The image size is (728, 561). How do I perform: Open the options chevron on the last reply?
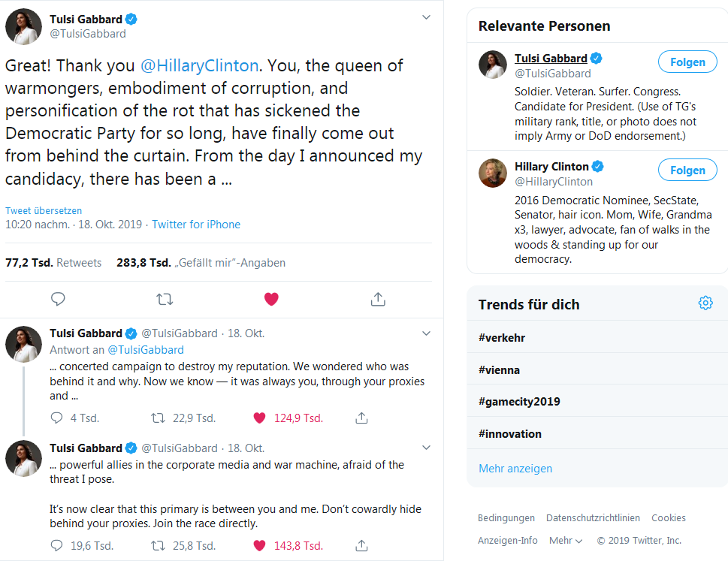pos(426,448)
